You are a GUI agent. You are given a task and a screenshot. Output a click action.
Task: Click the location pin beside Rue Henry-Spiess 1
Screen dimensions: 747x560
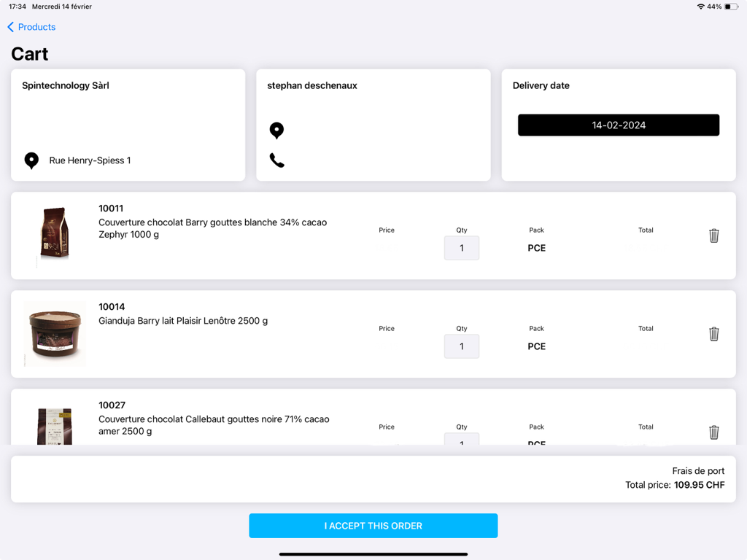(31, 160)
